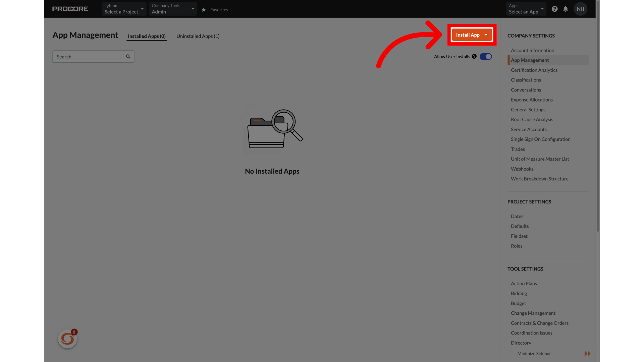The width and height of the screenshot is (644, 362).
Task: Toggle Allow User Installs switch
Action: coord(486,57)
